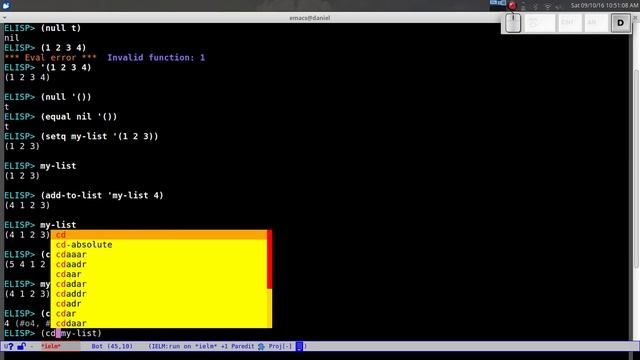Click the "'(1 2 3 4)" quoted list input
640x360 pixels.
coord(66,67)
